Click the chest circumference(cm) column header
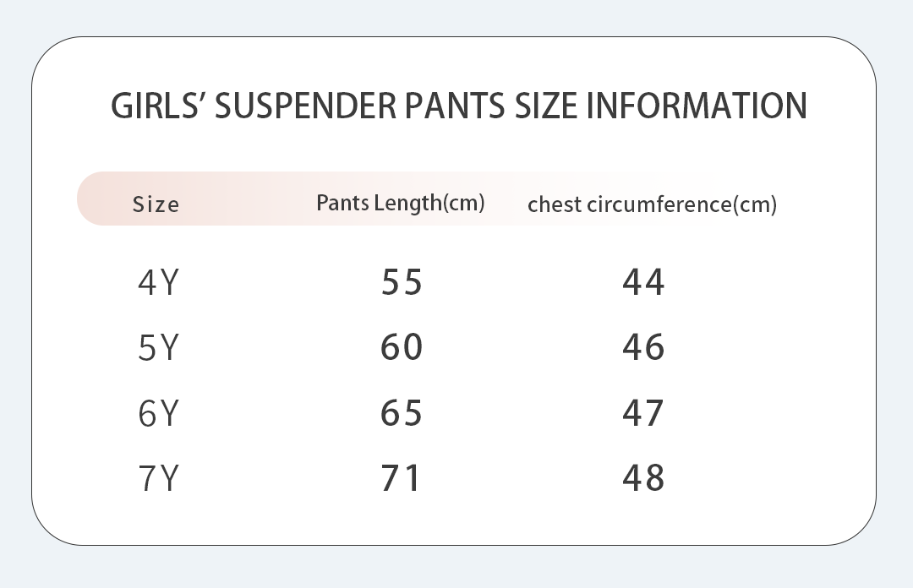 click(652, 204)
